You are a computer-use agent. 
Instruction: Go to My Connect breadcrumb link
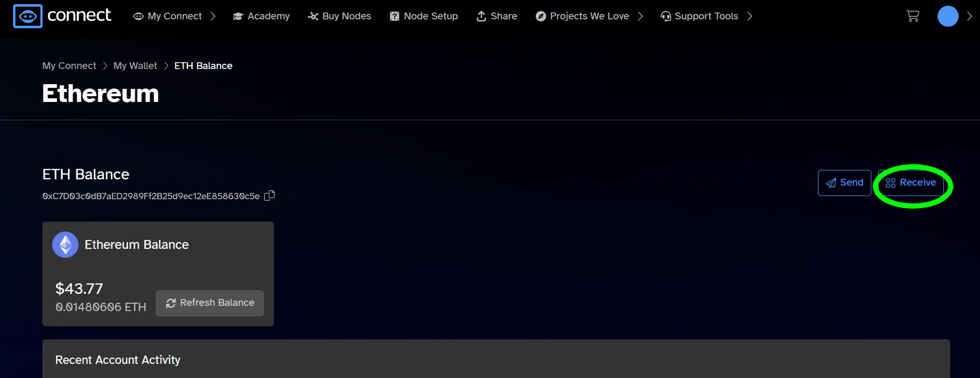(x=69, y=66)
